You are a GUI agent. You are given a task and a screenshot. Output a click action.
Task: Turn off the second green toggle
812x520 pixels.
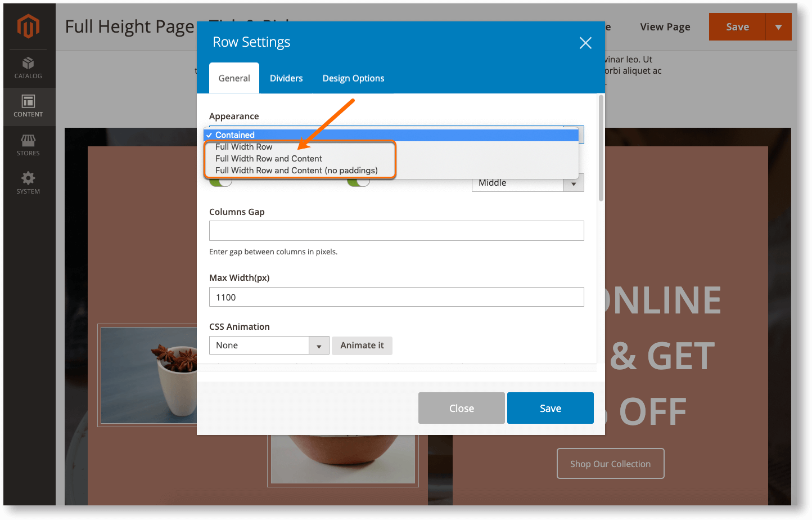pos(358,182)
